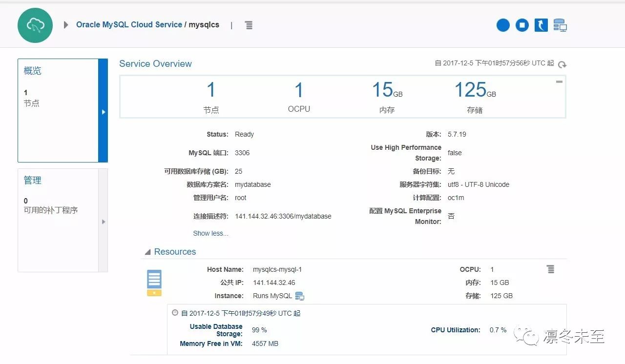
Task: Click the server console icon in header
Action: pyautogui.click(x=560, y=25)
